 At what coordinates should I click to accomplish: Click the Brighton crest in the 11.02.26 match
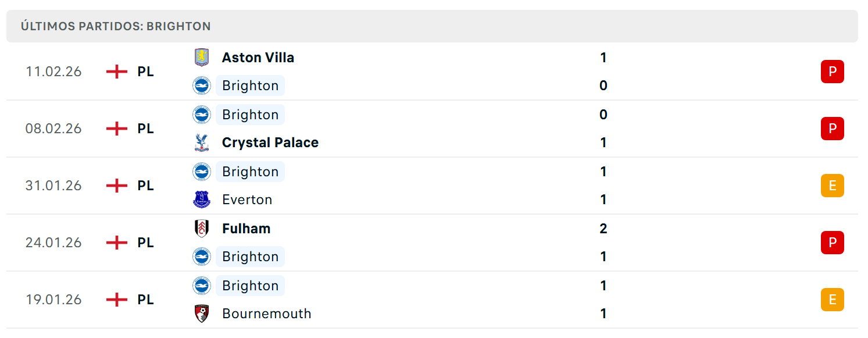[x=201, y=86]
